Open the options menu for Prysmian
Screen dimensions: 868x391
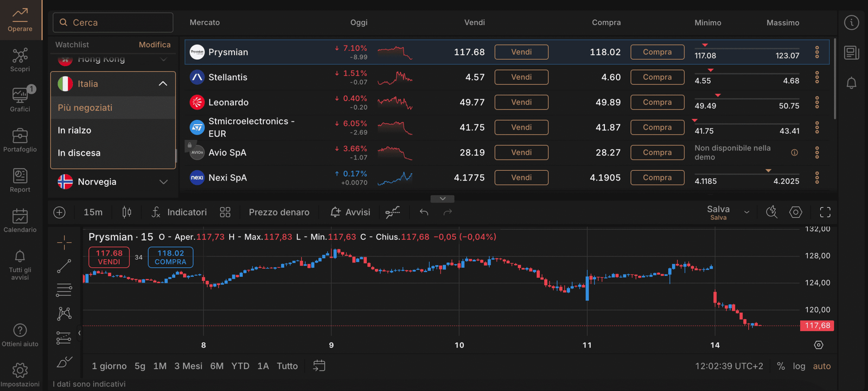click(x=817, y=52)
